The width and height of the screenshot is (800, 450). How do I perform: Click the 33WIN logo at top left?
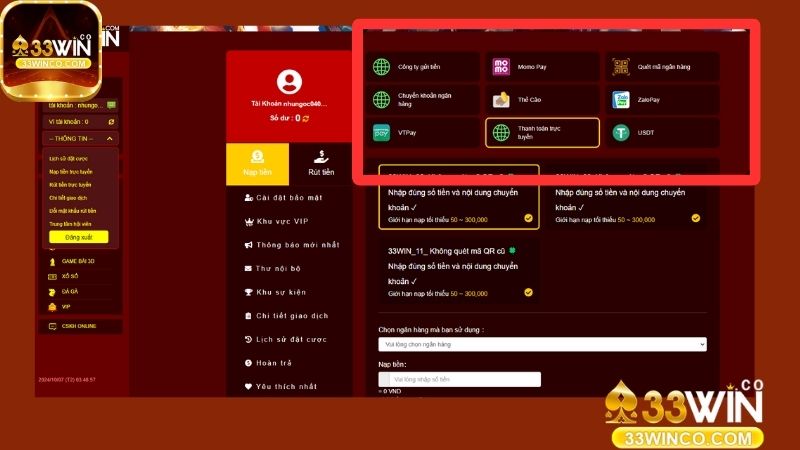(52, 50)
